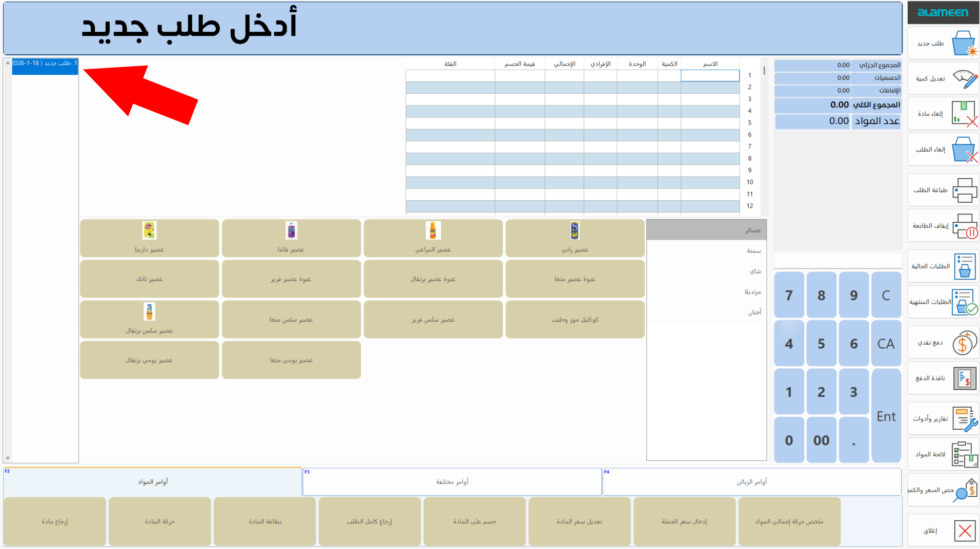Viewport: 980px width, 549px height.
Task: Pause the printer (إيقاف الطابعة)
Action: [943, 225]
